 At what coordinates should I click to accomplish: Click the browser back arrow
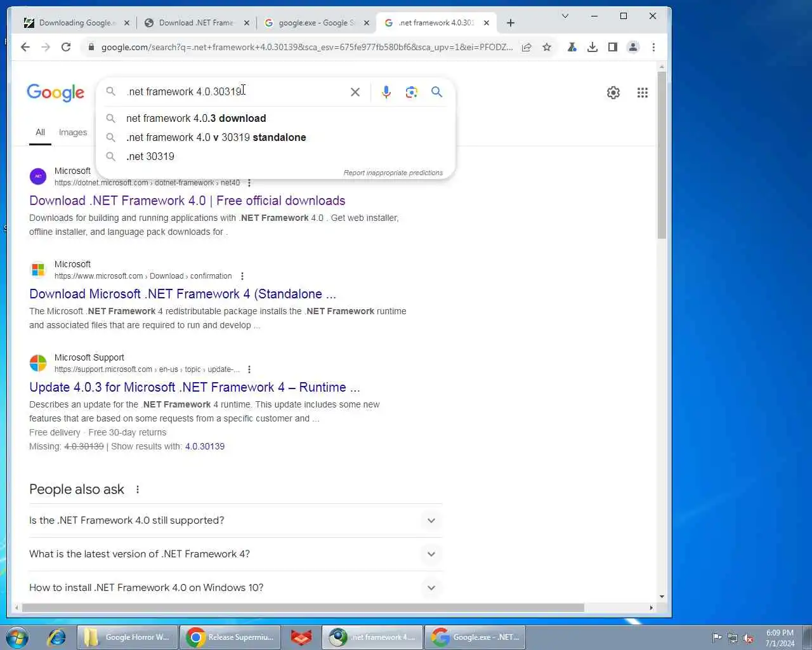click(25, 47)
